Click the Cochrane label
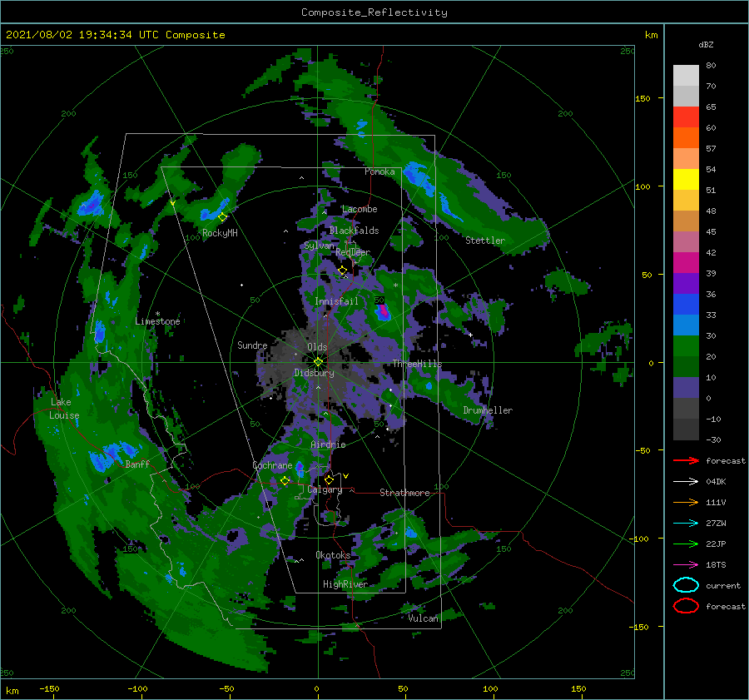Screen dimensions: 749x700 [272, 465]
